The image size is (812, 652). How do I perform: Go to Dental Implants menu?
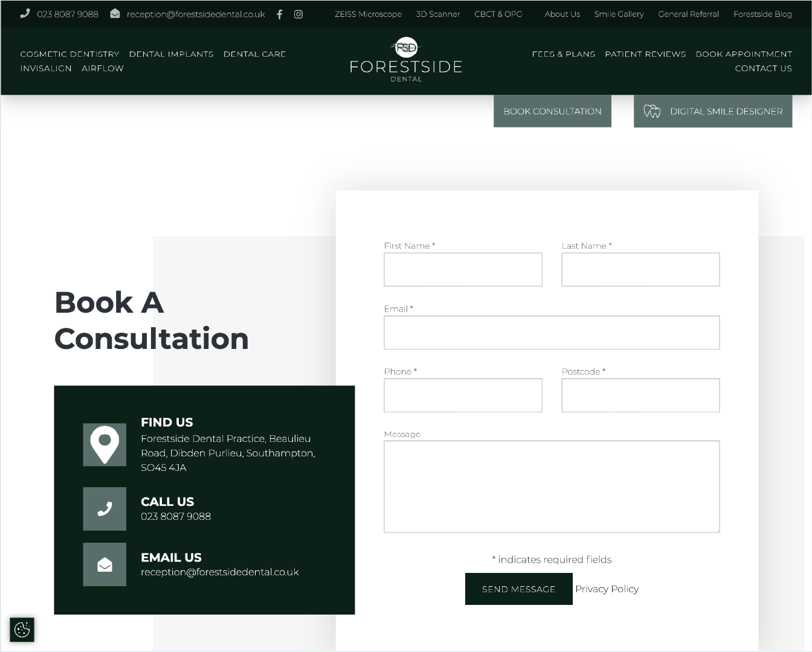(171, 54)
